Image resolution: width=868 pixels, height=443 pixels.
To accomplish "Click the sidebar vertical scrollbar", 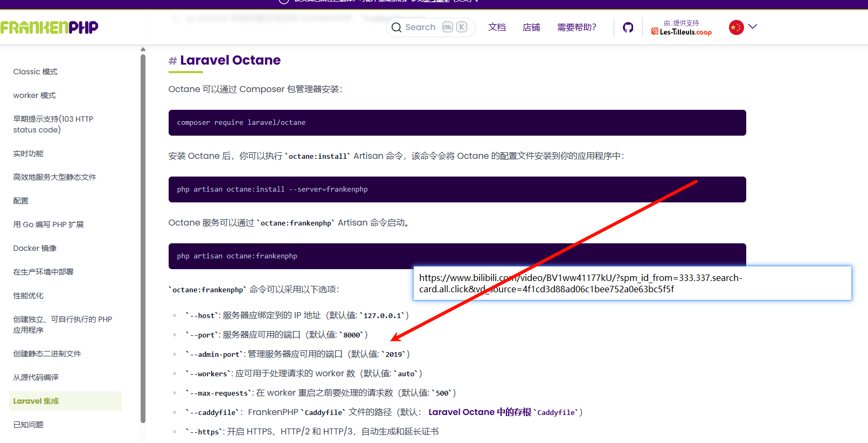I will [143, 237].
